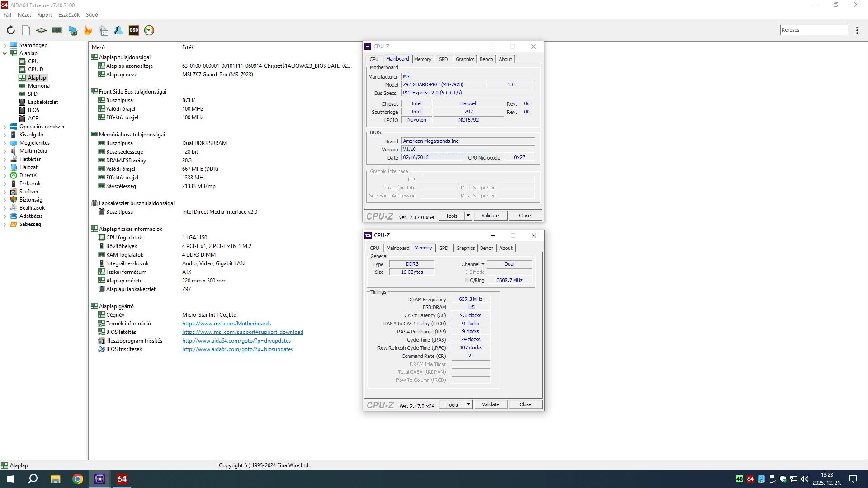Click the Refresh toolbar icon

tap(10, 30)
